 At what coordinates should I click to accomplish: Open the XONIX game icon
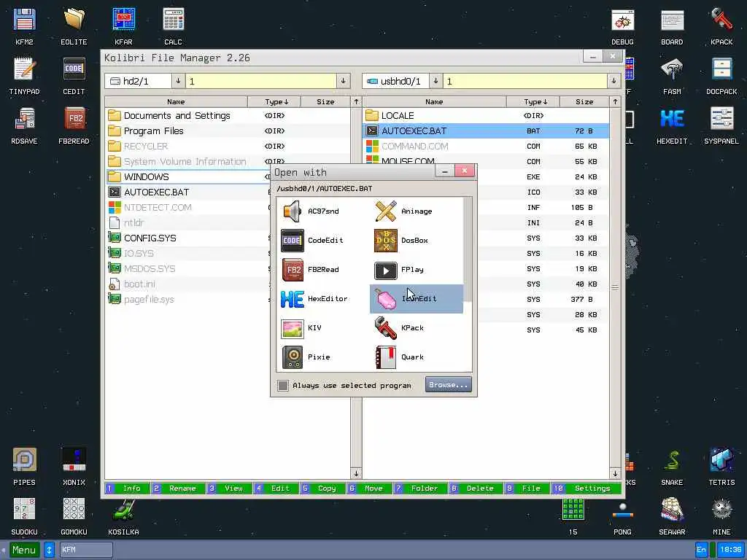(74, 467)
